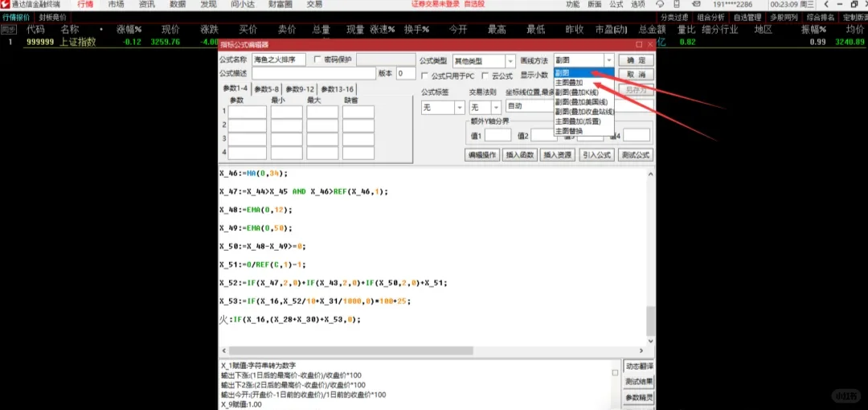
Task: Open the 数据 top menu tab
Action: pyautogui.click(x=178, y=5)
